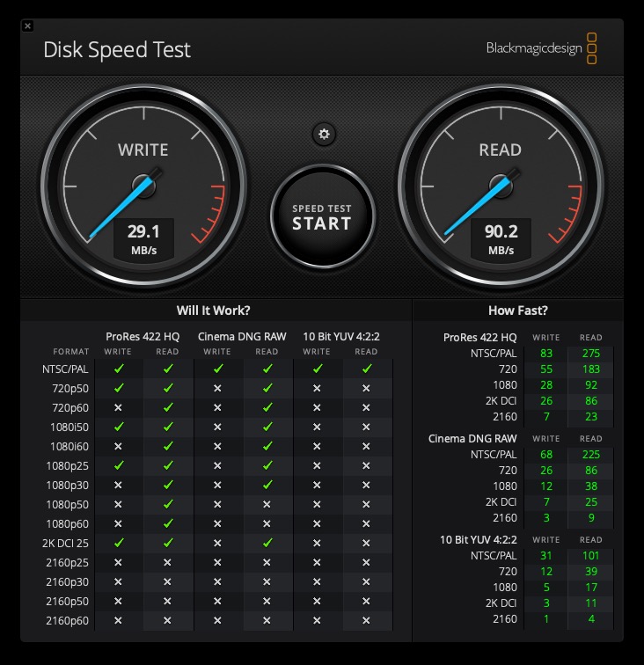644x665 pixels.
Task: Click NTSC/PAL 10 Bit YUV read checkmark
Action: point(366,369)
